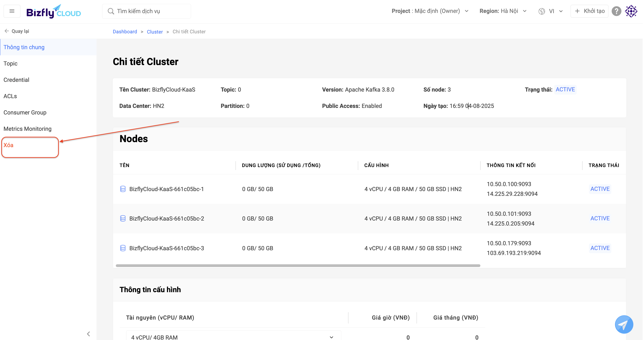This screenshot has height=340, width=644.
Task: Click database icon for node BizflyCloud-KaaS-661c05bc-2
Action: (x=123, y=219)
